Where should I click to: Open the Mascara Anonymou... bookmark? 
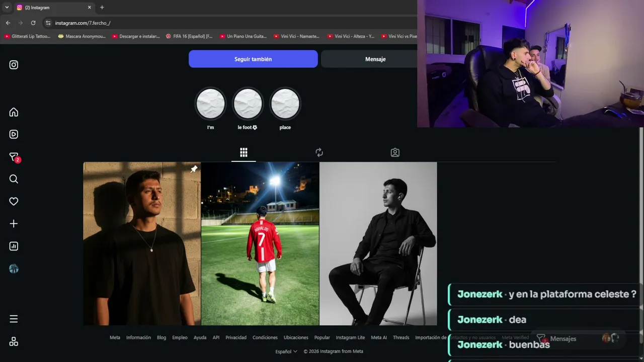click(x=82, y=36)
